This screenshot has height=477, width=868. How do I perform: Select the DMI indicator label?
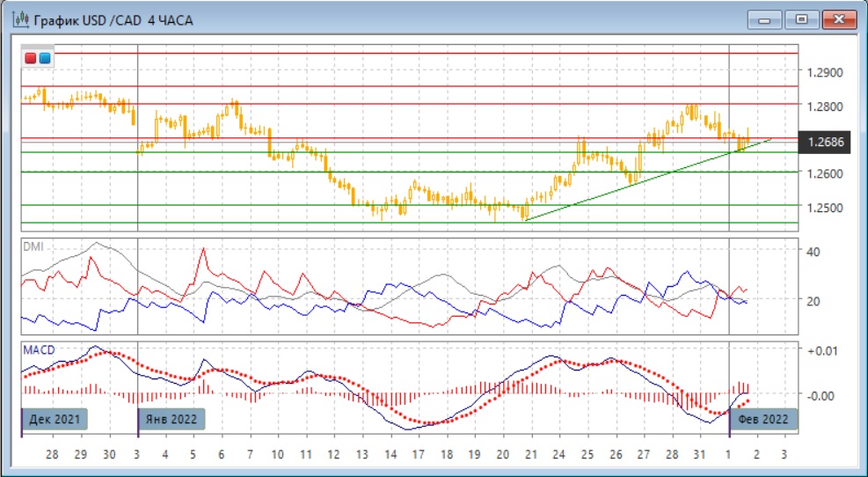tap(33, 247)
